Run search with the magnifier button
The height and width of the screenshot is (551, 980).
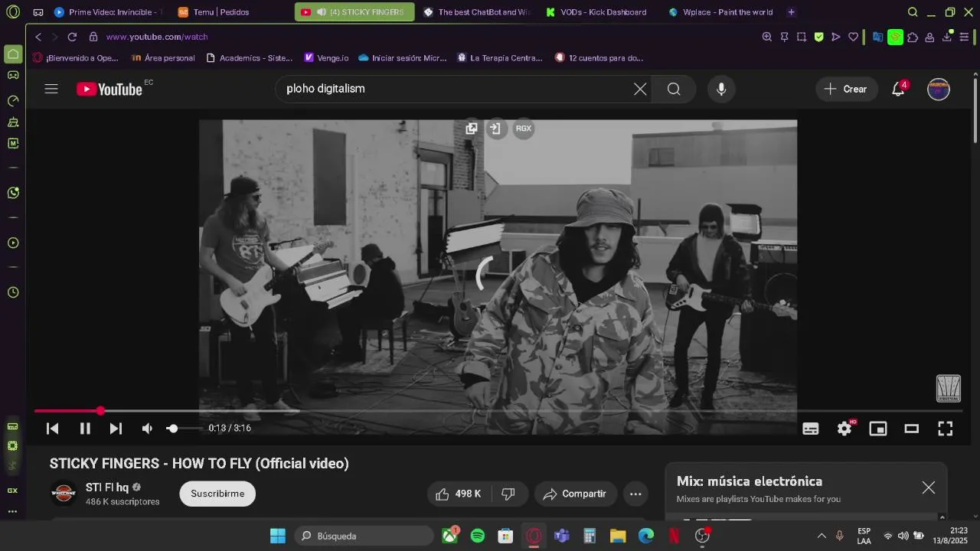pos(674,89)
